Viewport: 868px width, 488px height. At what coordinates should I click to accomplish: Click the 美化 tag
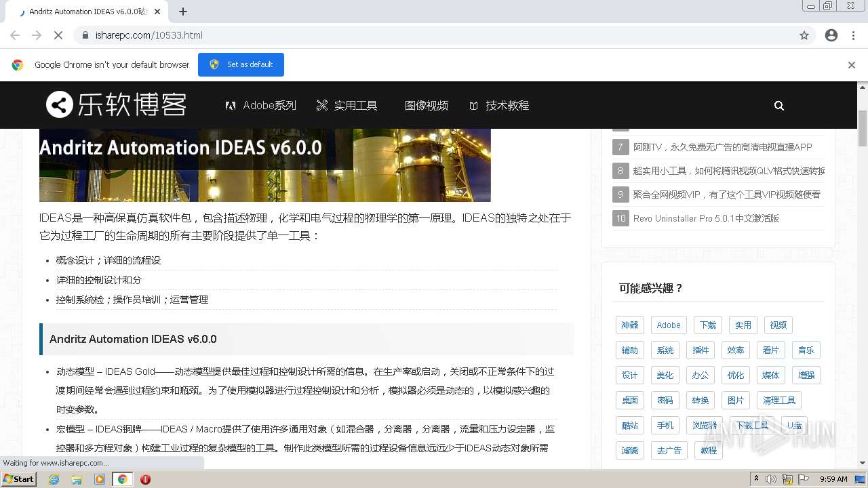coord(665,375)
